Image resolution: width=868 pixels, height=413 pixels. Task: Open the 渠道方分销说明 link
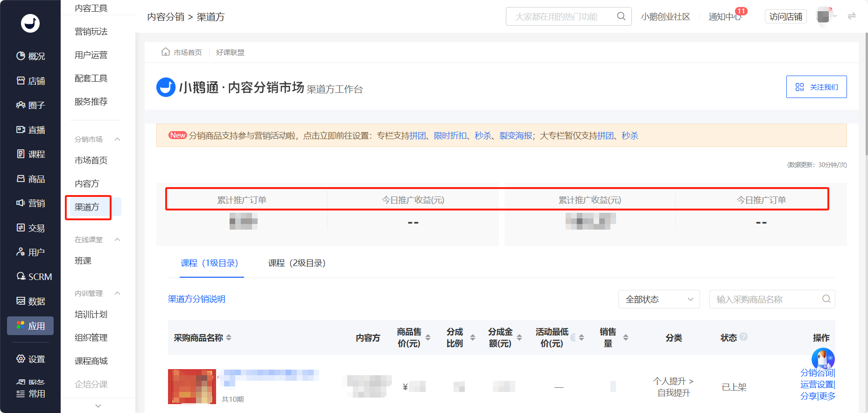[x=196, y=299]
